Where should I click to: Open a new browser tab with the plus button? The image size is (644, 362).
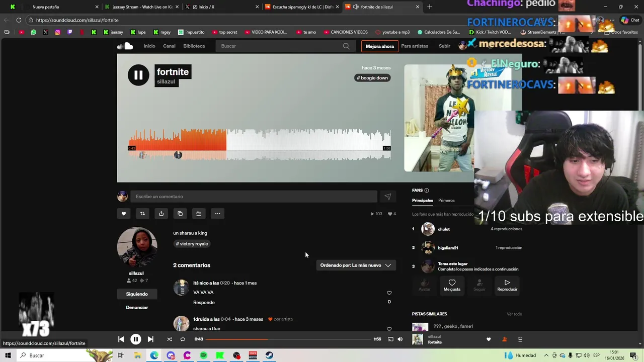[429, 7]
